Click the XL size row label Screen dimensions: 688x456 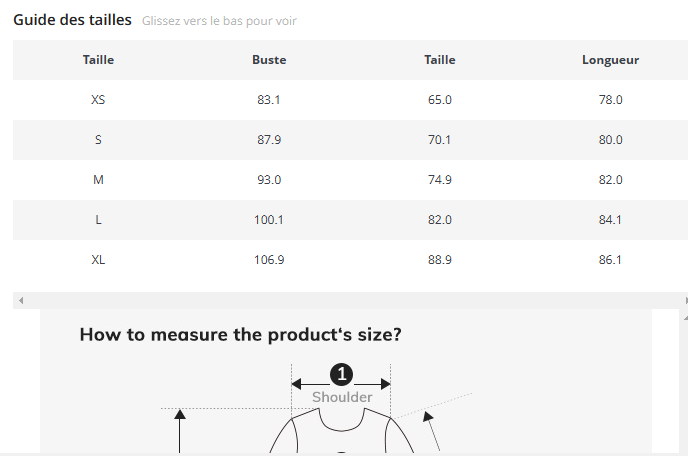(x=98, y=260)
